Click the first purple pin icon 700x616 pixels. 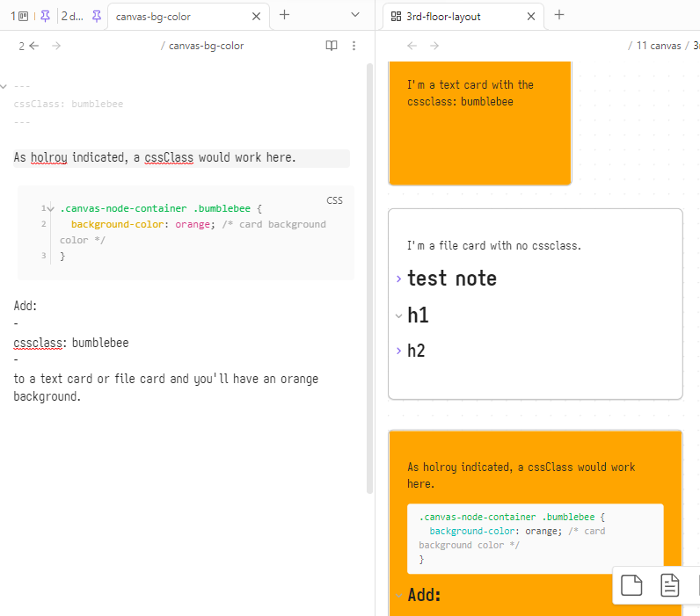(x=45, y=16)
